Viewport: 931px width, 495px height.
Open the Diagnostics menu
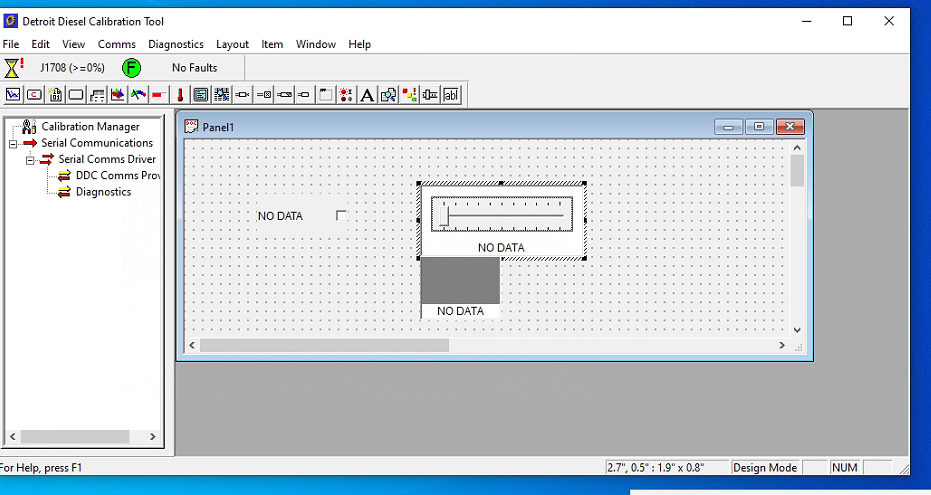pyautogui.click(x=175, y=44)
